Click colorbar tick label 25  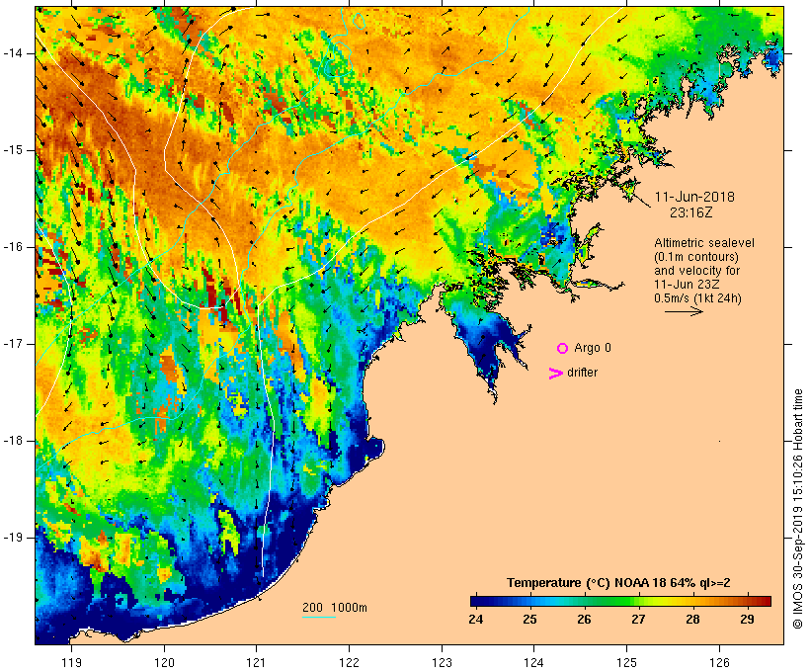point(530,620)
